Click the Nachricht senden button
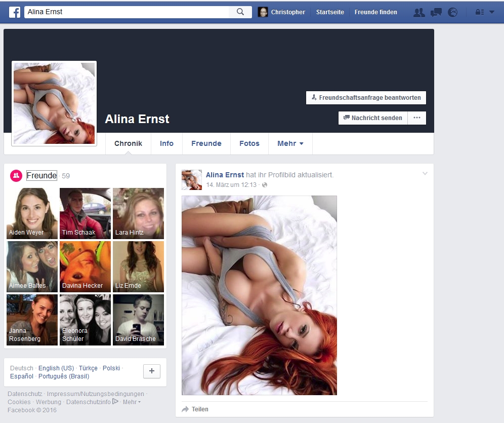Screen dimensions: 504x423 coord(373,118)
